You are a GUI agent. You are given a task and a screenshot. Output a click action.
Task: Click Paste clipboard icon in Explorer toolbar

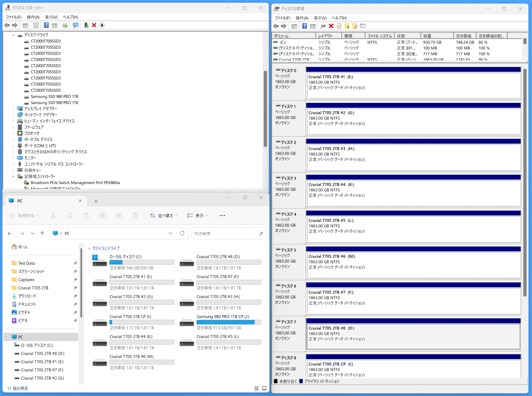pos(86,216)
